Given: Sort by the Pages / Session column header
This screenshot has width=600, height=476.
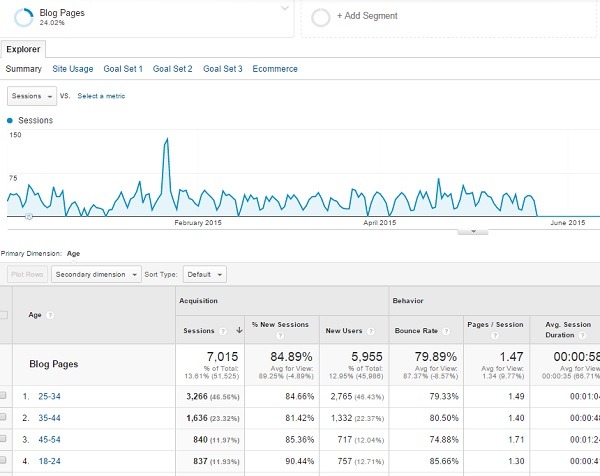Looking at the screenshot, I should (495, 324).
